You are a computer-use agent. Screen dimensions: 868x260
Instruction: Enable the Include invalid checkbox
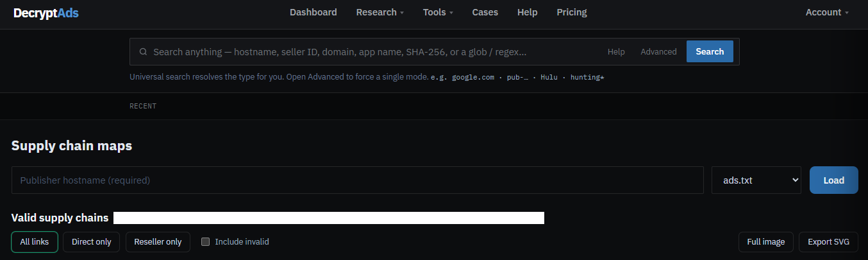(206, 242)
